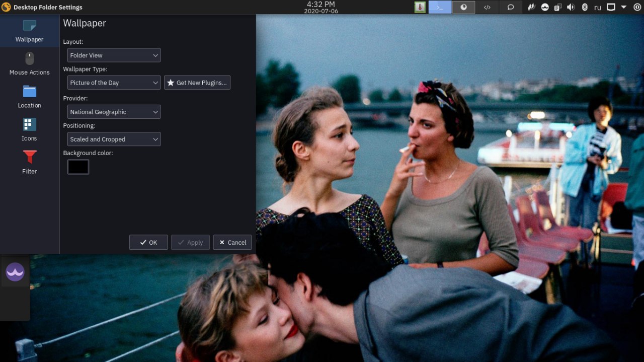
Task: Click the Desktop Folder Settings title icon
Action: 6,7
